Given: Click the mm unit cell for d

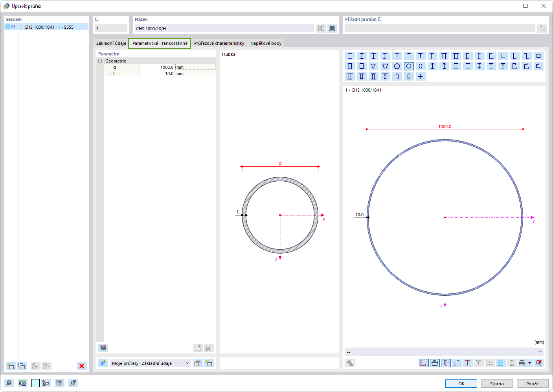Looking at the screenshot, I should pyautogui.click(x=195, y=67).
